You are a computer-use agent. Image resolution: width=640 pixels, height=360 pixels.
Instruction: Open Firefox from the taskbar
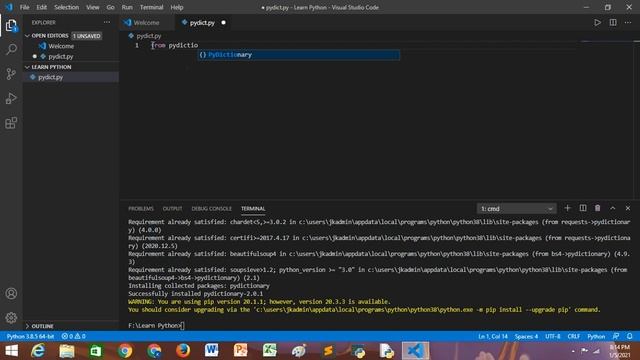coord(183,351)
